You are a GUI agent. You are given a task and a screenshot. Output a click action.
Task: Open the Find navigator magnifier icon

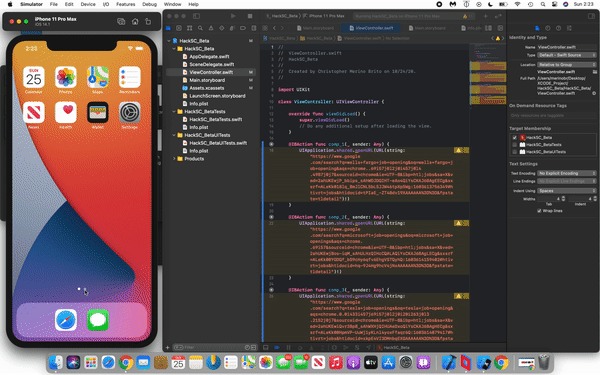[200, 28]
